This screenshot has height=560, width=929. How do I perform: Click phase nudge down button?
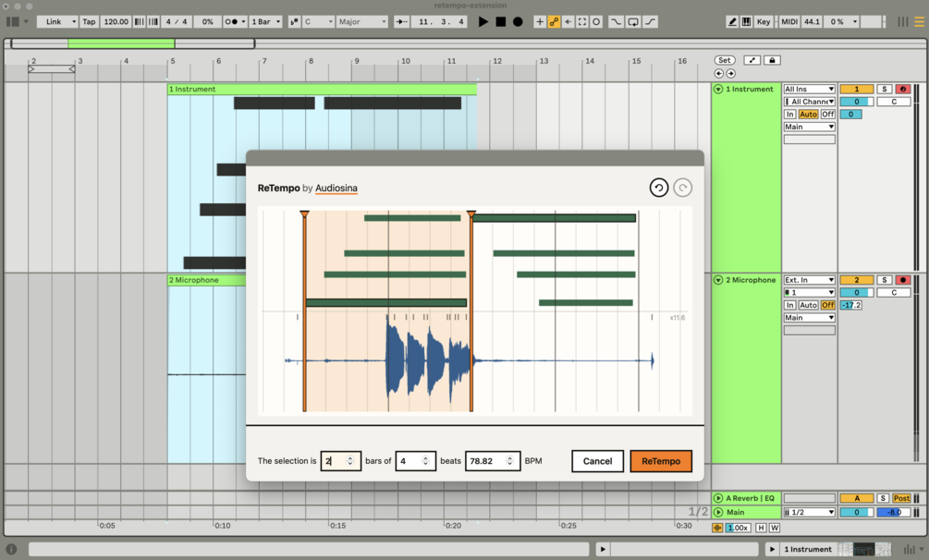139,22
